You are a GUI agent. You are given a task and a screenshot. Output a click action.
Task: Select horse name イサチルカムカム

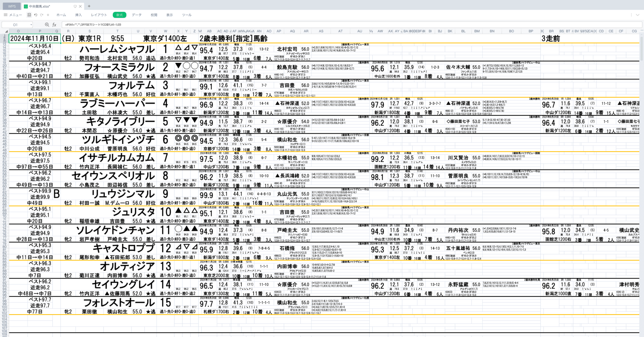(117, 158)
